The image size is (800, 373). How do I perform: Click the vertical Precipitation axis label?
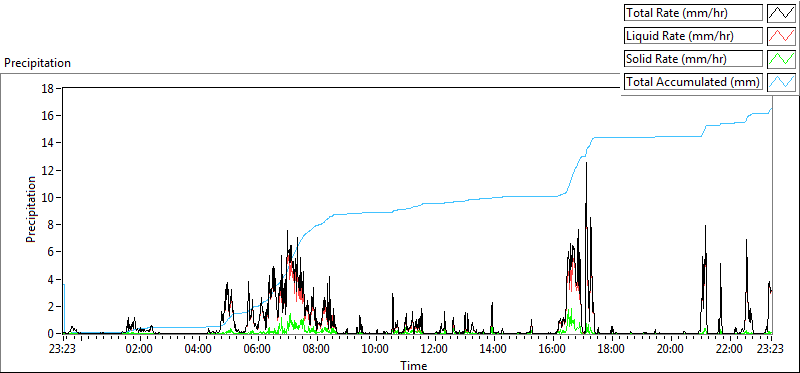[x=31, y=209]
